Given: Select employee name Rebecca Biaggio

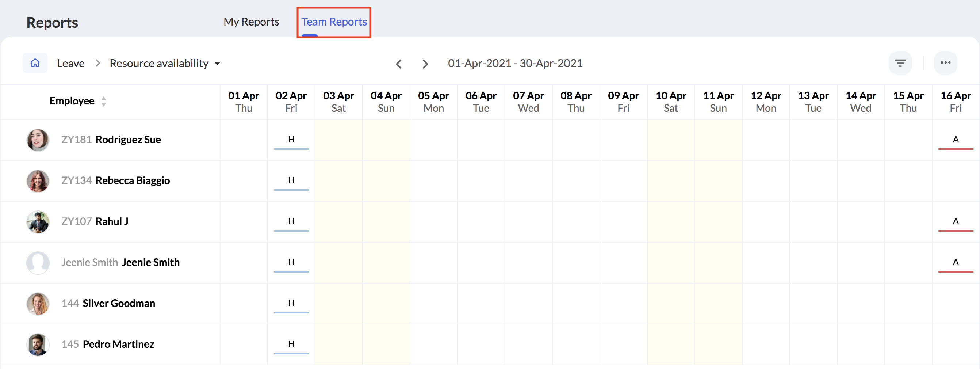Looking at the screenshot, I should (x=133, y=180).
